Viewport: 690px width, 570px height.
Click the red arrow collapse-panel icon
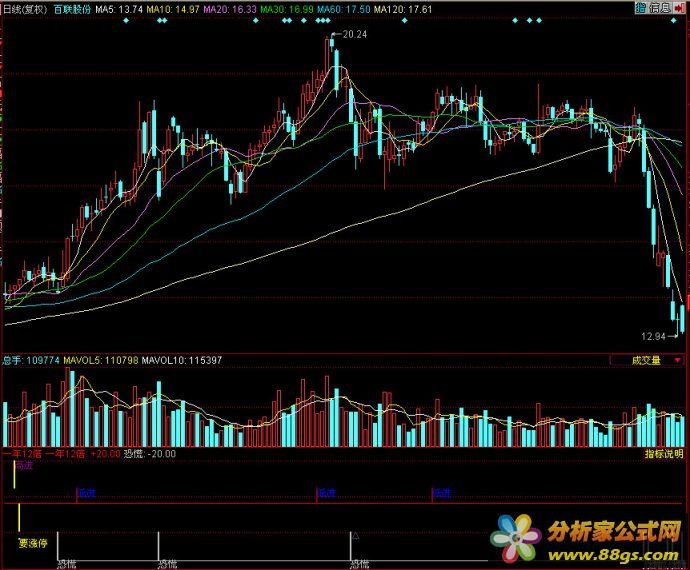(679, 7)
